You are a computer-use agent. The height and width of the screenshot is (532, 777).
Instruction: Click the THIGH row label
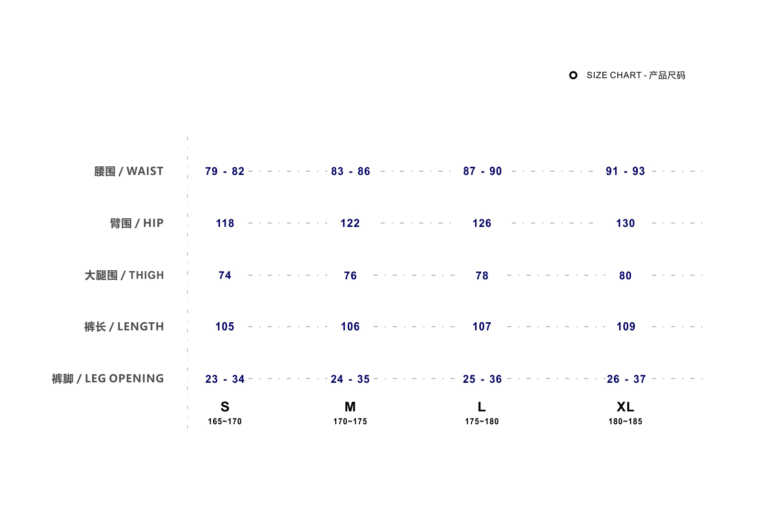[x=124, y=275]
